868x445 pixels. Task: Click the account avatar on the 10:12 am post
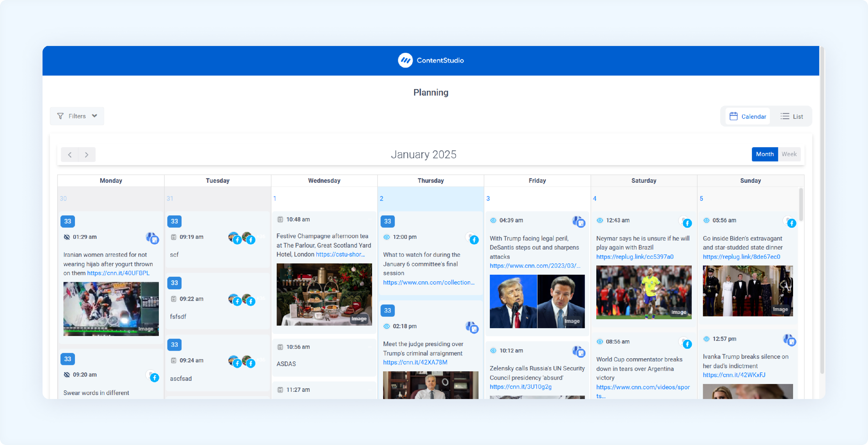[579, 352]
